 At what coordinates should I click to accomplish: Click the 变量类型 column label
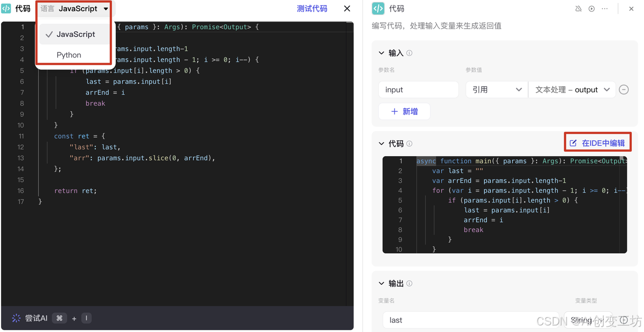point(586,301)
